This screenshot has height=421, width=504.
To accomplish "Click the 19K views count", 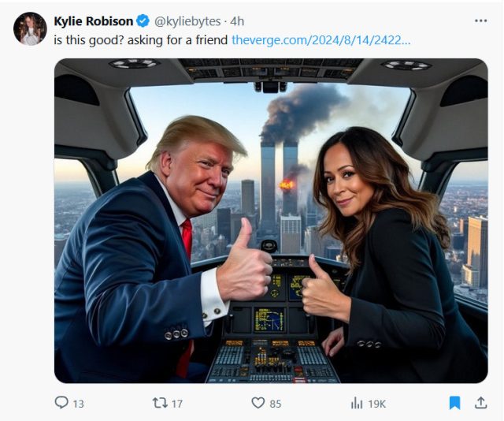I will tap(376, 404).
